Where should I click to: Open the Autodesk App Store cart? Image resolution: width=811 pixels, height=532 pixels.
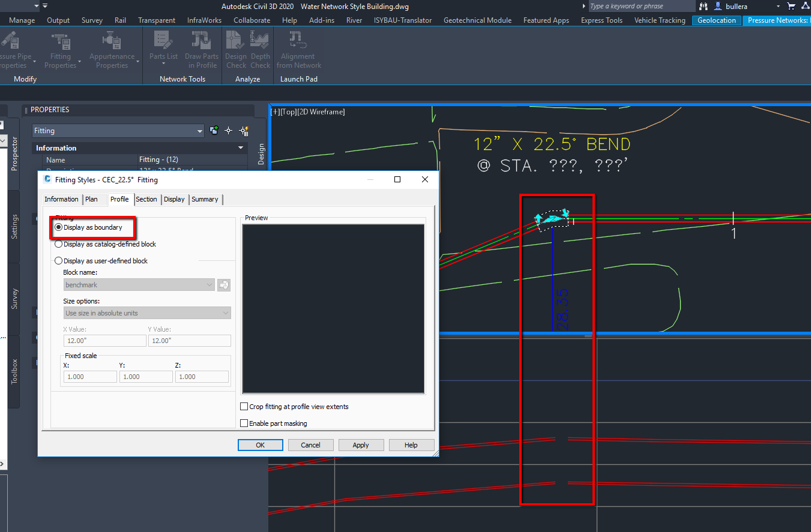pyautogui.click(x=791, y=6)
